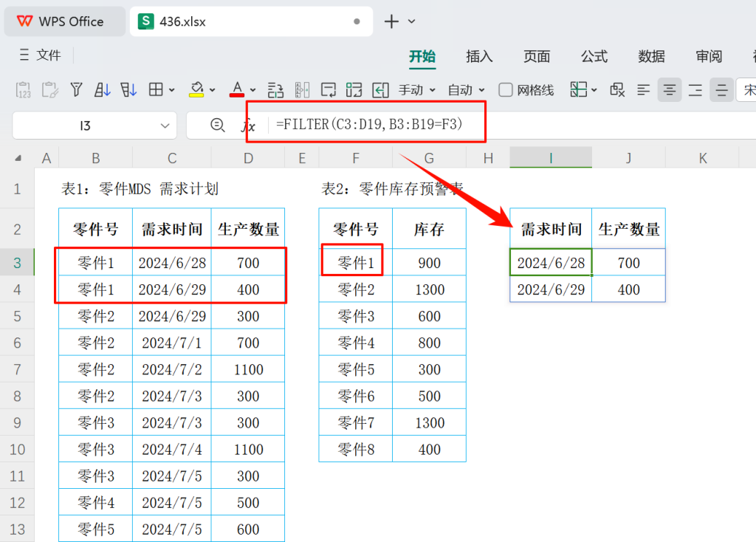
Task: Select cell I3 with 2024/6/28
Action: pos(551,263)
